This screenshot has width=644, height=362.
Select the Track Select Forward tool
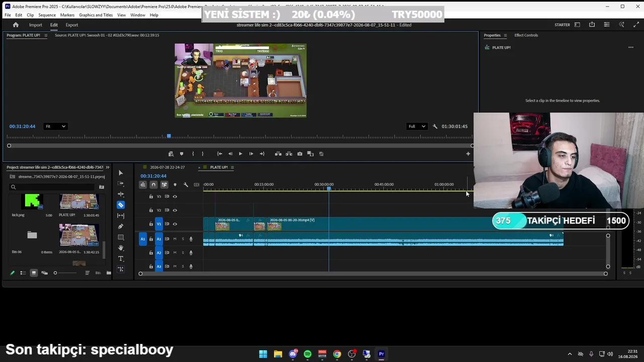121,184
